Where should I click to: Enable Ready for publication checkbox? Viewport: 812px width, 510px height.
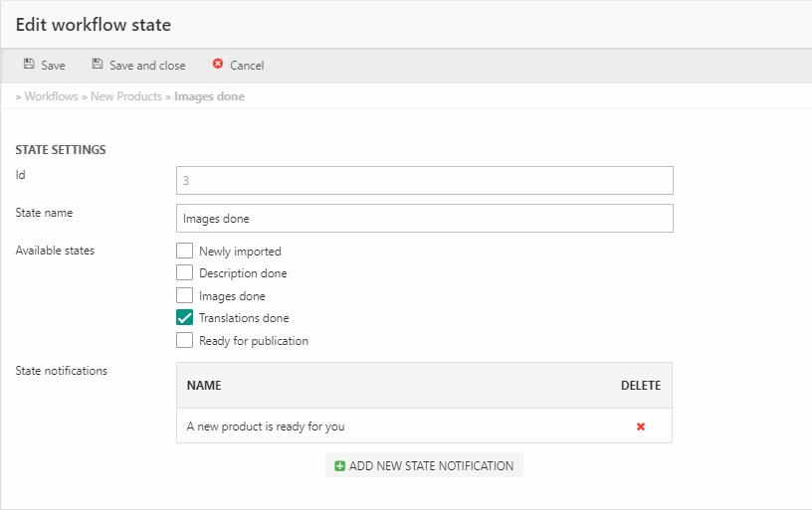pyautogui.click(x=184, y=340)
